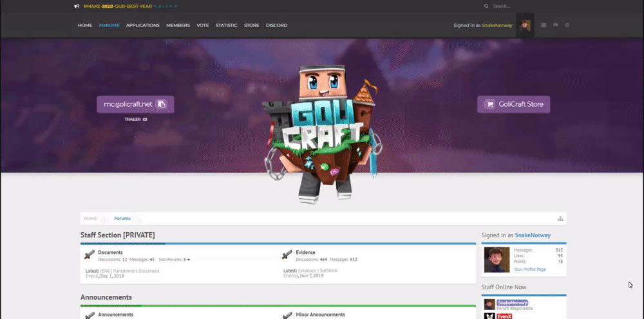
Task: Click the Announcements category heading
Action: [106, 297]
